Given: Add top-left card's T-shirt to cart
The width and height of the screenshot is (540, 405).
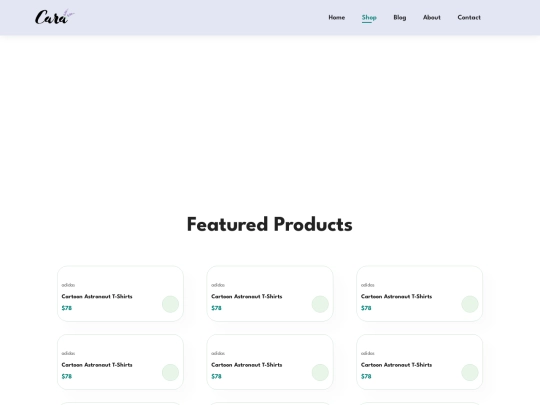Looking at the screenshot, I should point(170,304).
